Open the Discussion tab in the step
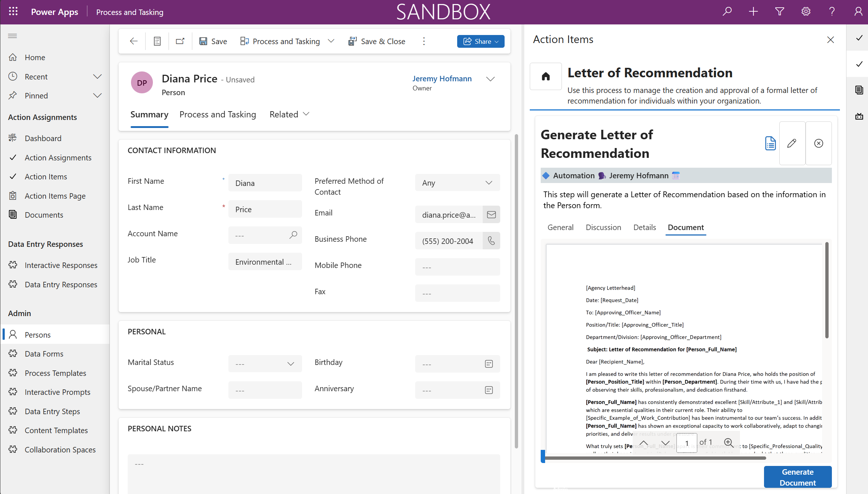Viewport: 868px width, 494px height. point(603,227)
